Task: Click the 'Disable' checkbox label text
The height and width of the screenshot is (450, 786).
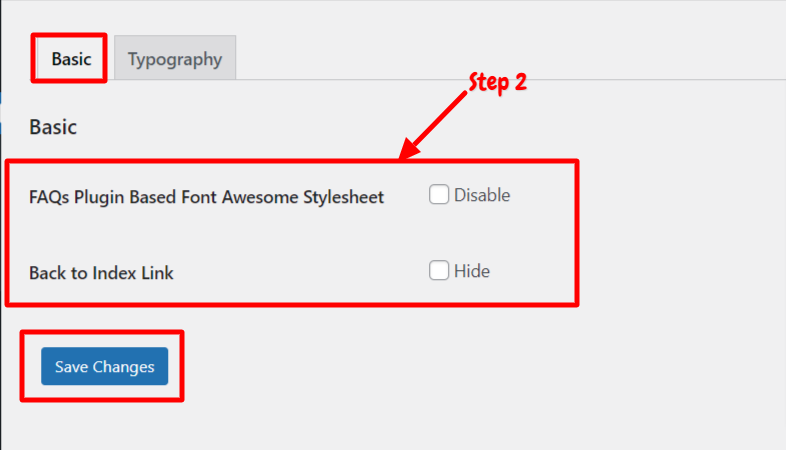Action: [x=482, y=195]
